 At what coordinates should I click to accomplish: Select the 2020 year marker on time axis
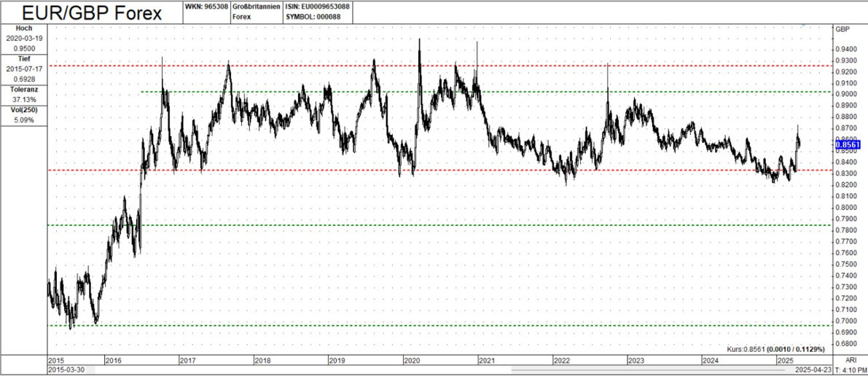(413, 360)
